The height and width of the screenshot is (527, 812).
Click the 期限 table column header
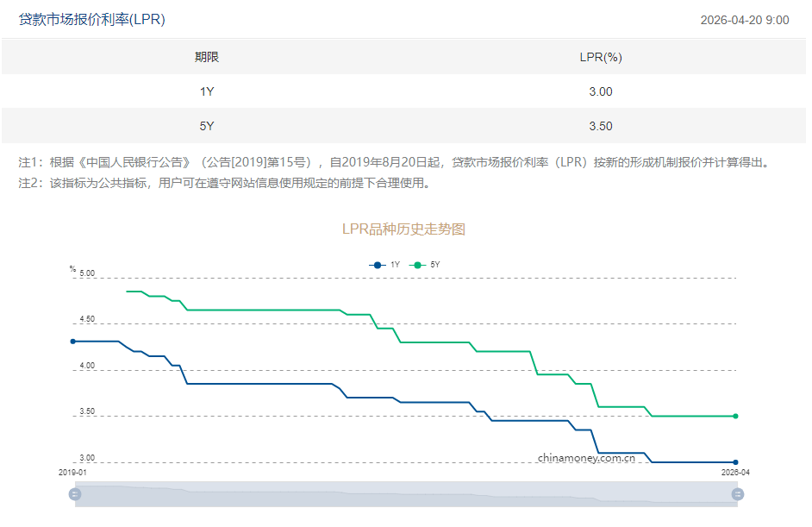point(206,57)
